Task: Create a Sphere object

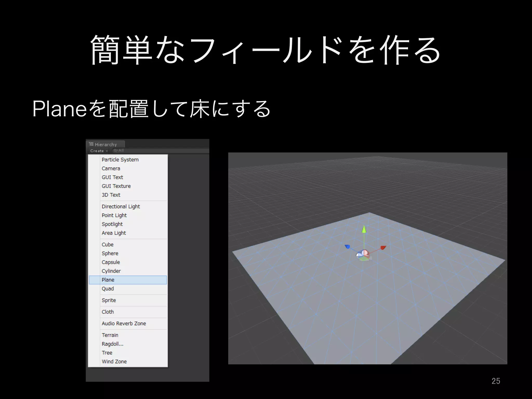Action: click(x=128, y=253)
